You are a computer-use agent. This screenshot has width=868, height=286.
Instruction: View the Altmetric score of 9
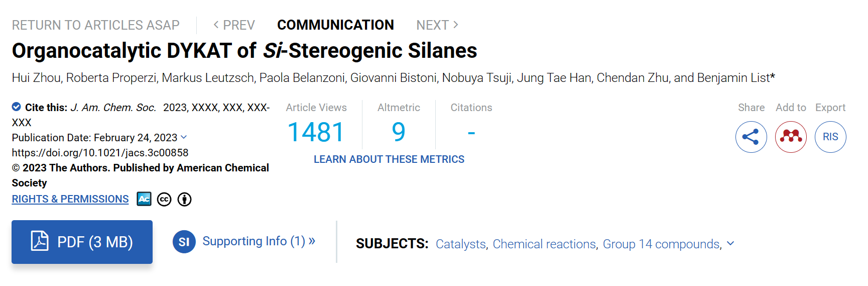(x=399, y=132)
